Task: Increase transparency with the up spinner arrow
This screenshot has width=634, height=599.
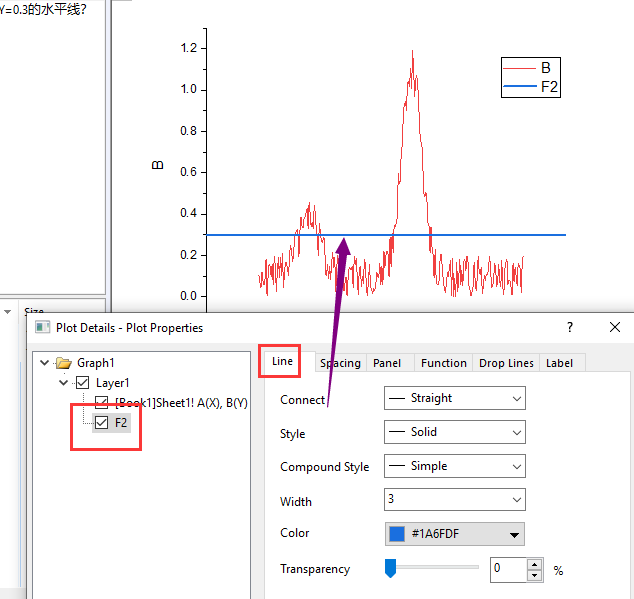Action: [535, 564]
